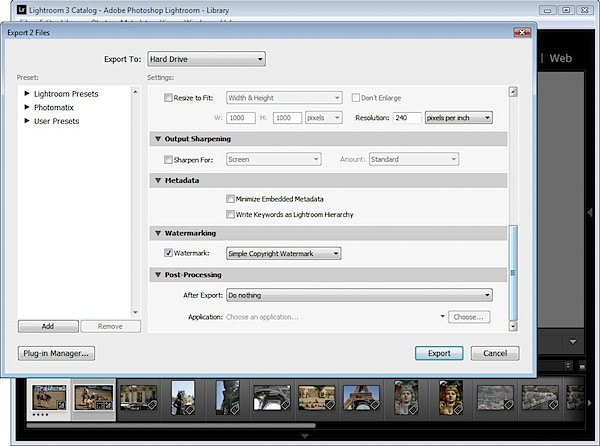Click the Resolution input field

[407, 118]
